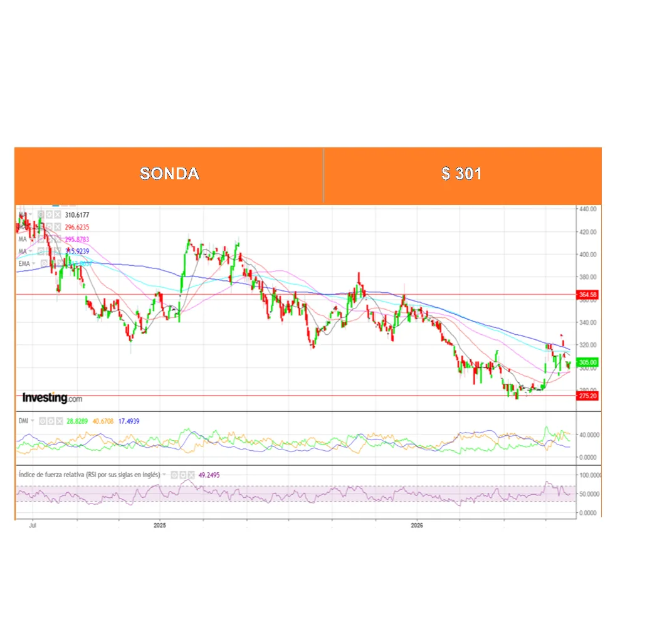Click the RSI value 49.2495
Image resolution: width=672 pixels, height=617 pixels.
[209, 475]
